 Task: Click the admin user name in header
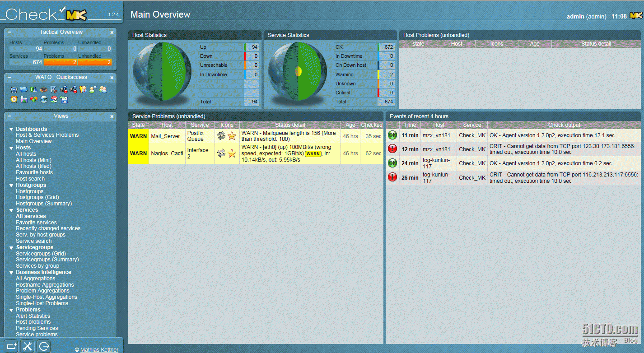pyautogui.click(x=575, y=16)
